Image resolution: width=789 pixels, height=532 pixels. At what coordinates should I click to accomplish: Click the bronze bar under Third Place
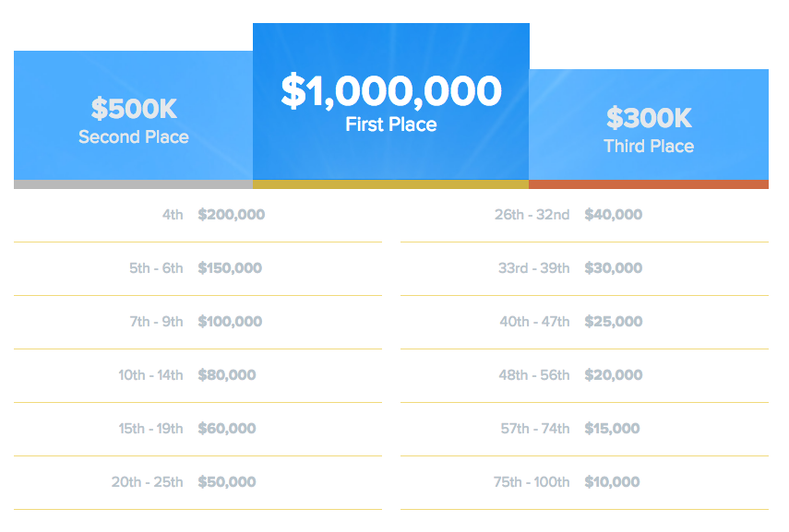pyautogui.click(x=649, y=184)
